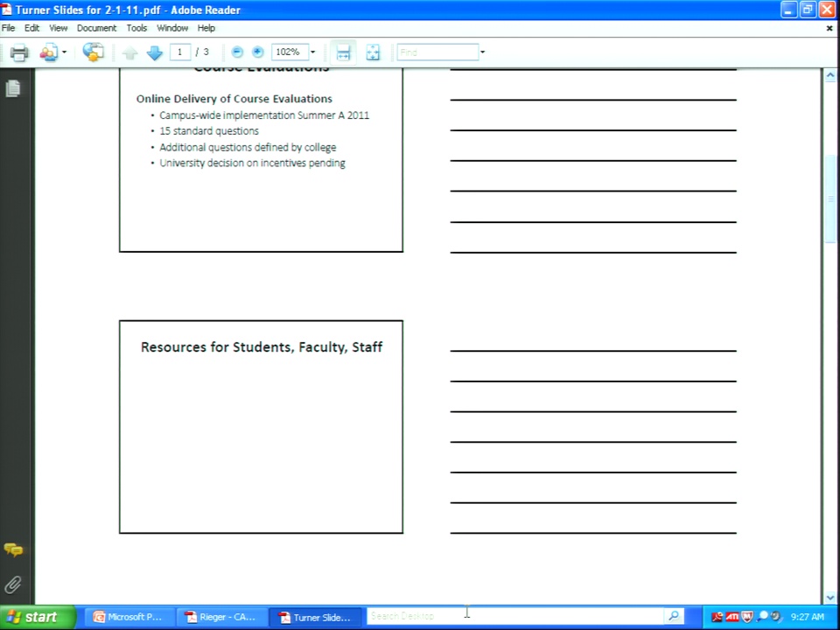Screen dimensions: 840x630
Task: Open the Window menu
Action: [x=172, y=28]
